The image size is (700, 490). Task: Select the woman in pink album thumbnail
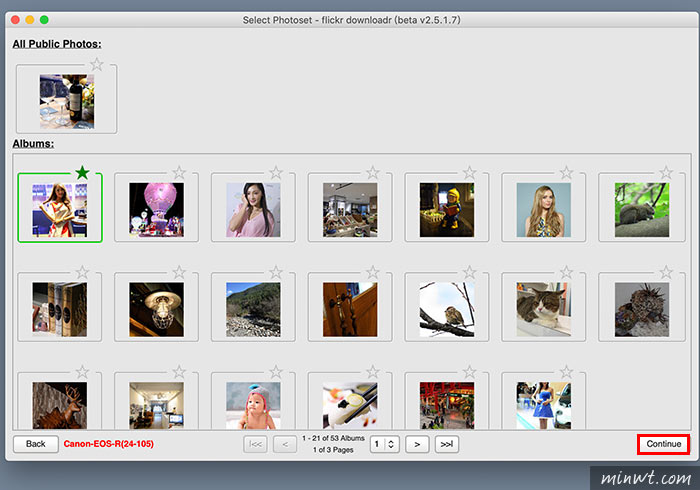pos(253,210)
